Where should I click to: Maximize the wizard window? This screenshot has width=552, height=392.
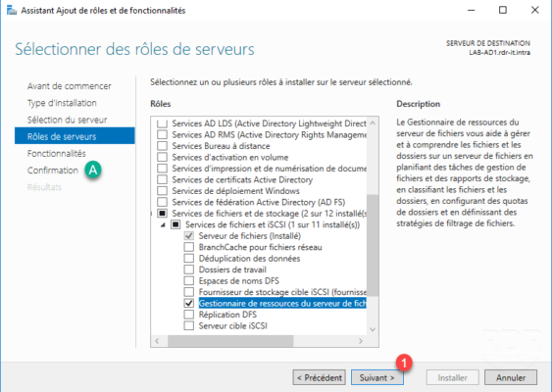coord(503,10)
